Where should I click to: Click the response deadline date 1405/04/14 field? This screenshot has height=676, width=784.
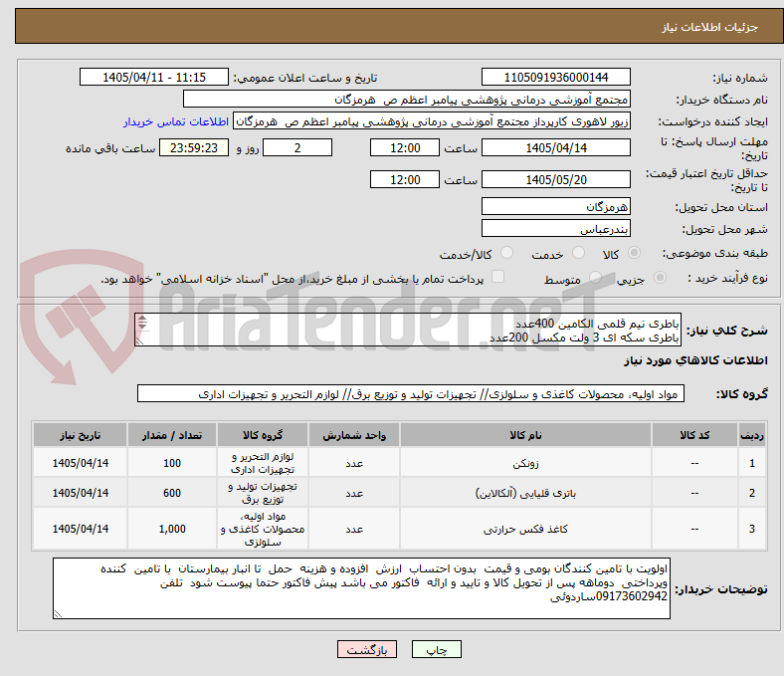pyautogui.click(x=555, y=147)
